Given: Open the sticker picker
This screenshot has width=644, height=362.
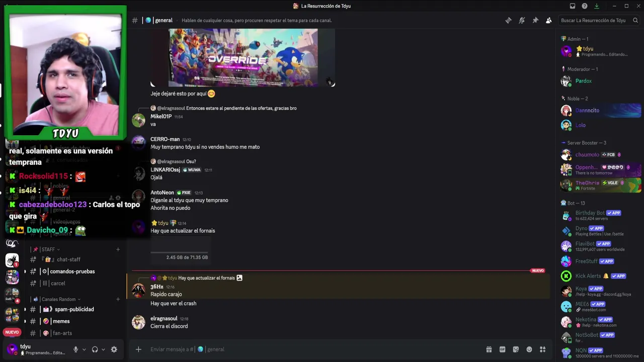Looking at the screenshot, I should pyautogui.click(x=516, y=349).
